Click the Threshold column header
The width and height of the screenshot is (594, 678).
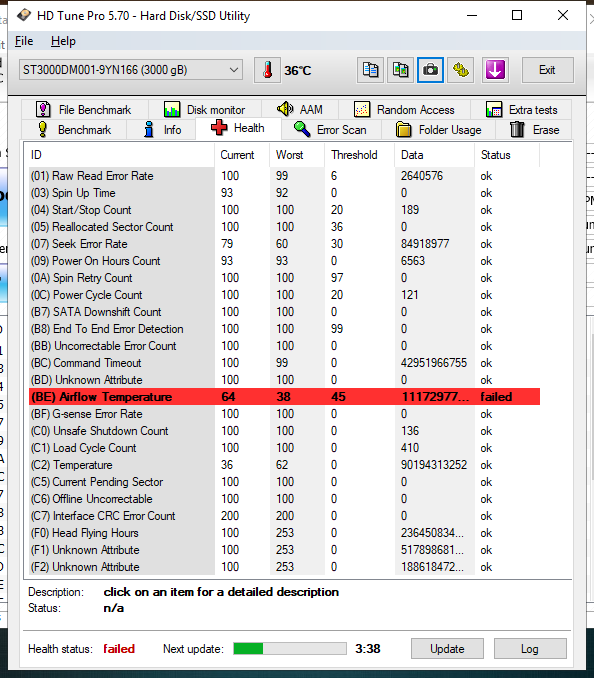(x=360, y=155)
